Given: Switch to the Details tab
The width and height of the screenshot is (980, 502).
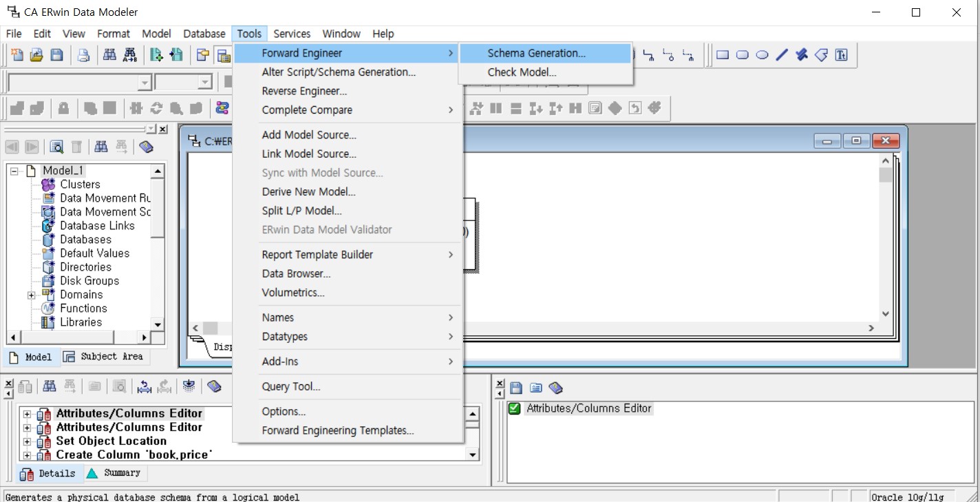Looking at the screenshot, I should coord(49,474).
